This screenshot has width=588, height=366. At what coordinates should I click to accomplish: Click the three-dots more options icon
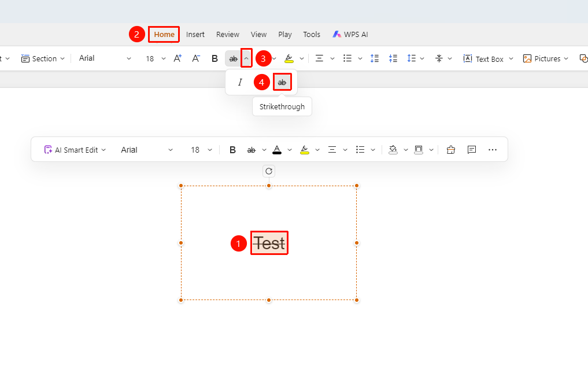493,150
